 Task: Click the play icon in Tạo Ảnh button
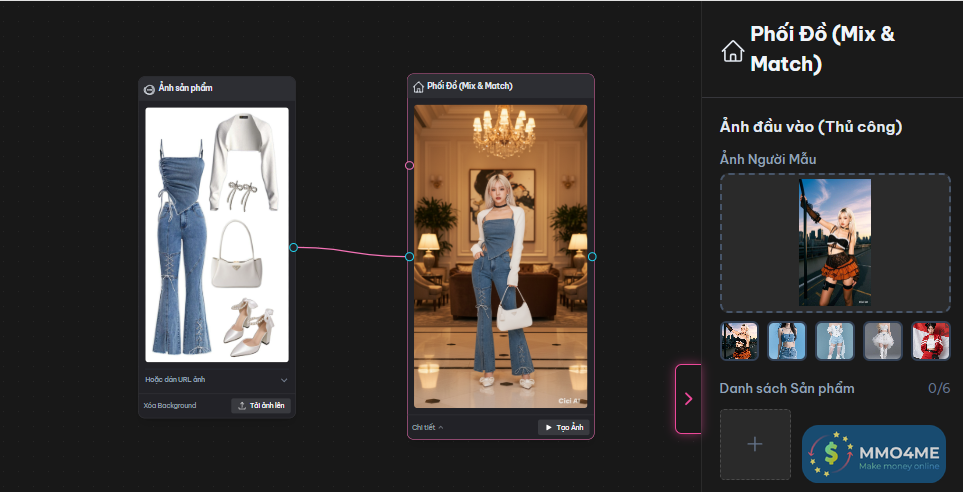tap(548, 428)
